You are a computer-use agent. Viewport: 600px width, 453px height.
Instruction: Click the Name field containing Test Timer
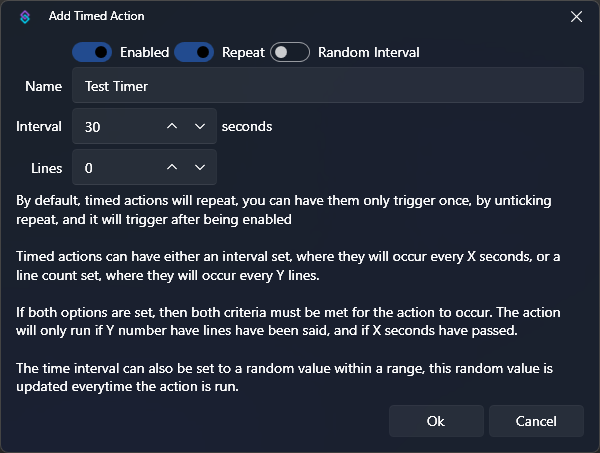(x=327, y=86)
